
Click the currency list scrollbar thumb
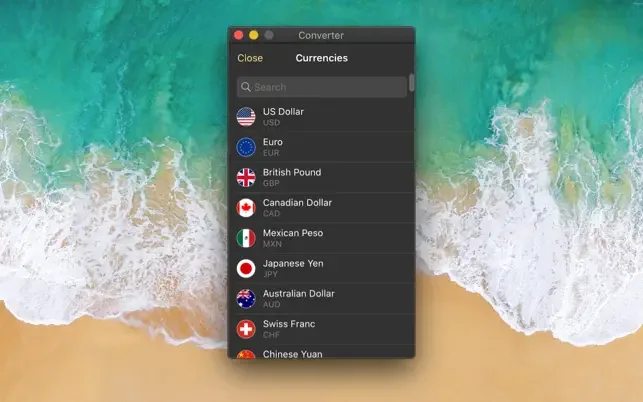[411, 83]
